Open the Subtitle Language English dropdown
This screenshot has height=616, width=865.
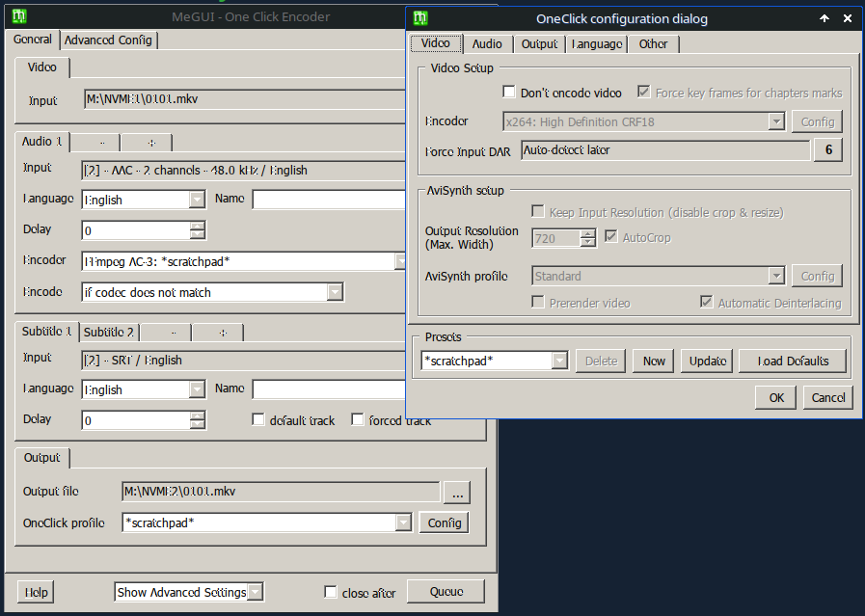[197, 389]
